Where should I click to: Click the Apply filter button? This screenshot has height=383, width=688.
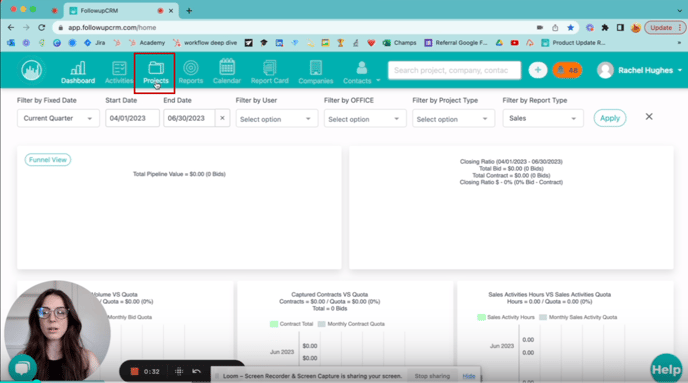point(609,118)
